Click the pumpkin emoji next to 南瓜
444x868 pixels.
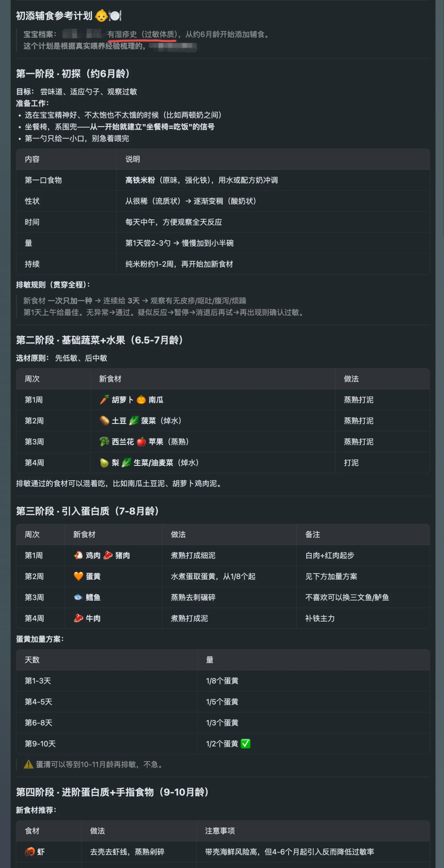point(141,400)
